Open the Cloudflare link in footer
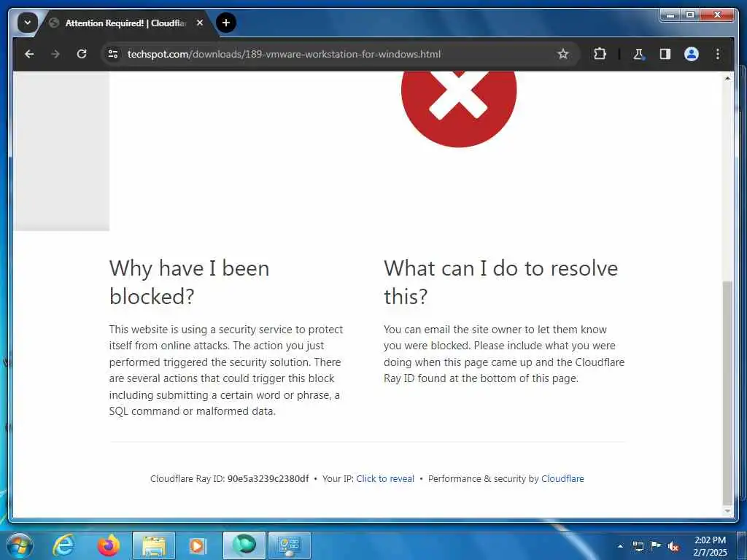Screen dimensions: 747x560 coord(562,478)
